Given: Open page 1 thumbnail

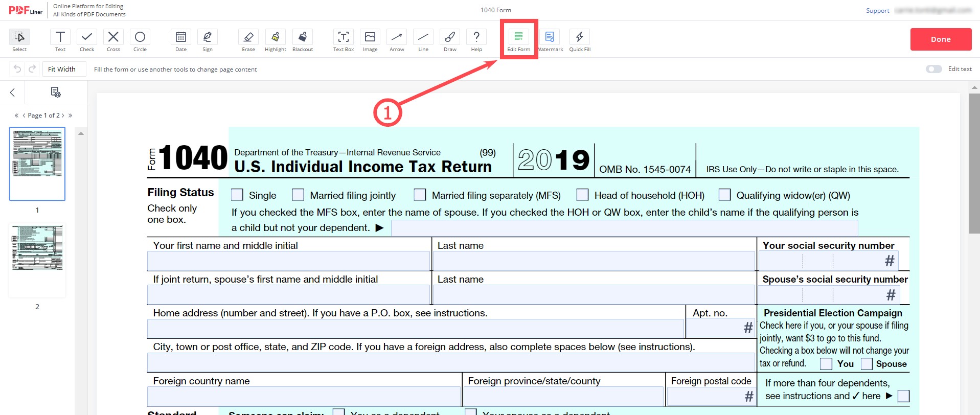Looking at the screenshot, I should [37, 164].
